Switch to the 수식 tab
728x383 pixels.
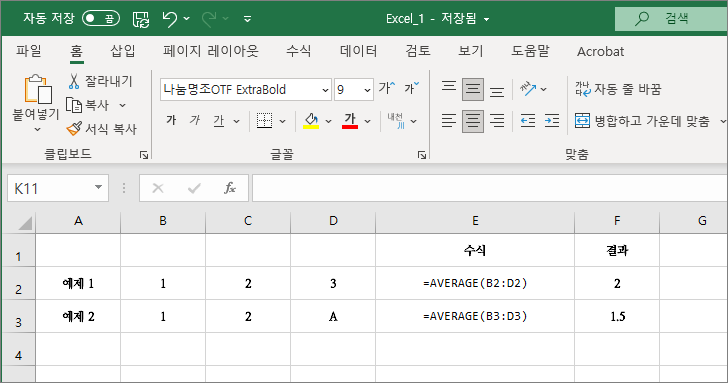299,51
